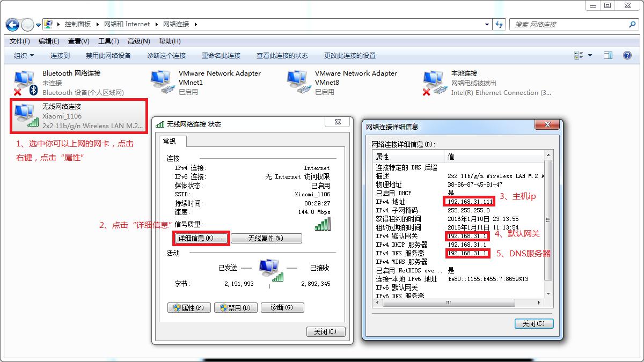Click horizontal scrollbar right arrow in details
The image size is (644, 362).
pyautogui.click(x=540, y=302)
